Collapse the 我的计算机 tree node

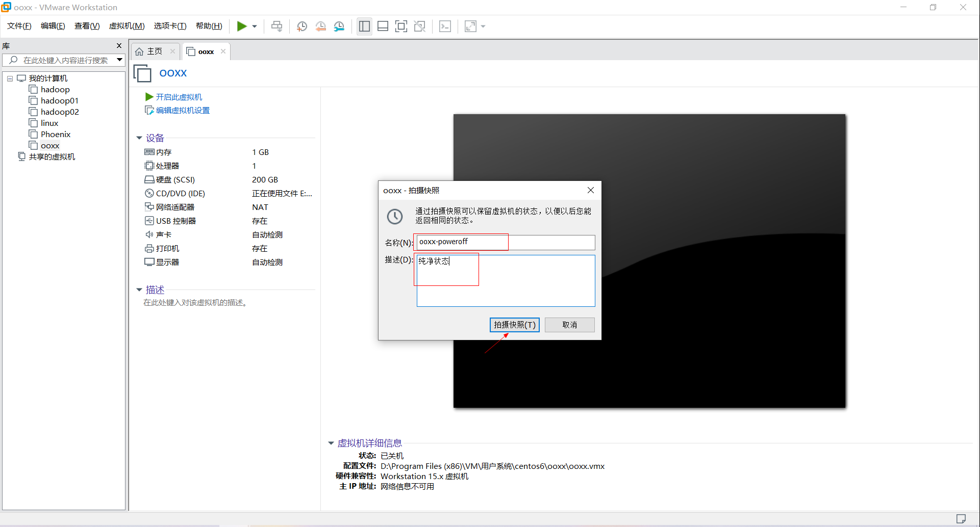(9, 78)
